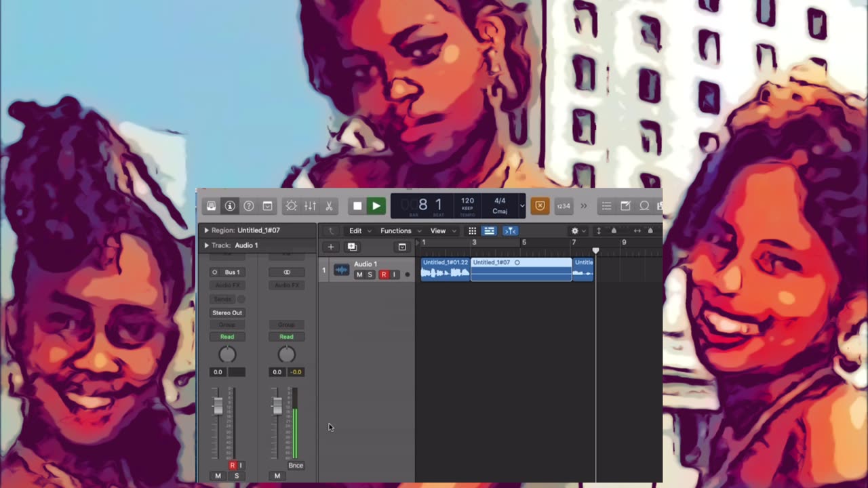The height and width of the screenshot is (488, 868).
Task: Solo the Audio 1 channel strip
Action: tap(237, 476)
